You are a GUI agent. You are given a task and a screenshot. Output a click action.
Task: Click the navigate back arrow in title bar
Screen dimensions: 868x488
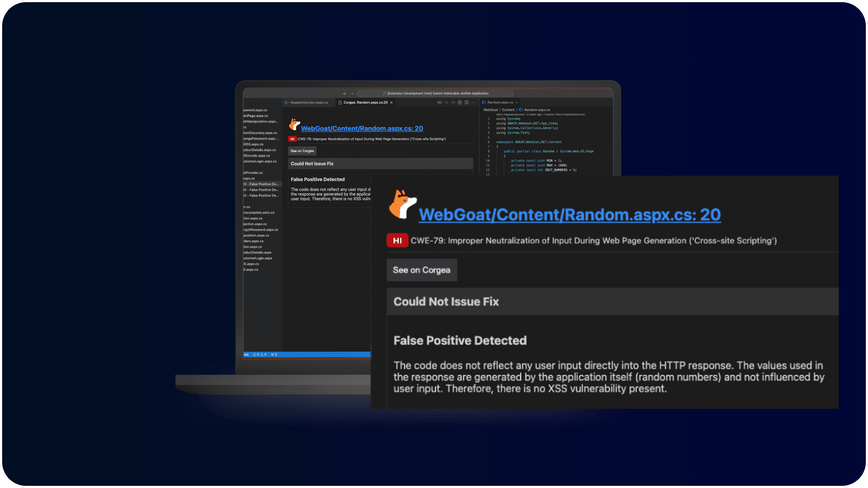pos(345,93)
